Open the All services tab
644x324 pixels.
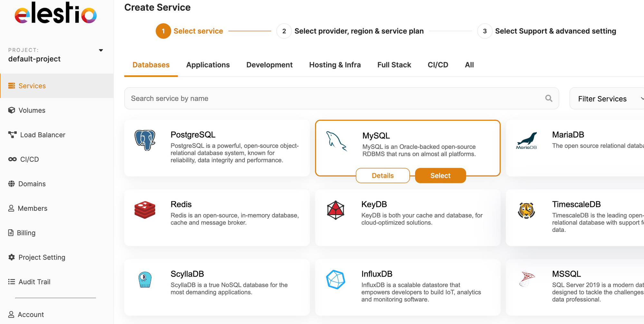(469, 65)
